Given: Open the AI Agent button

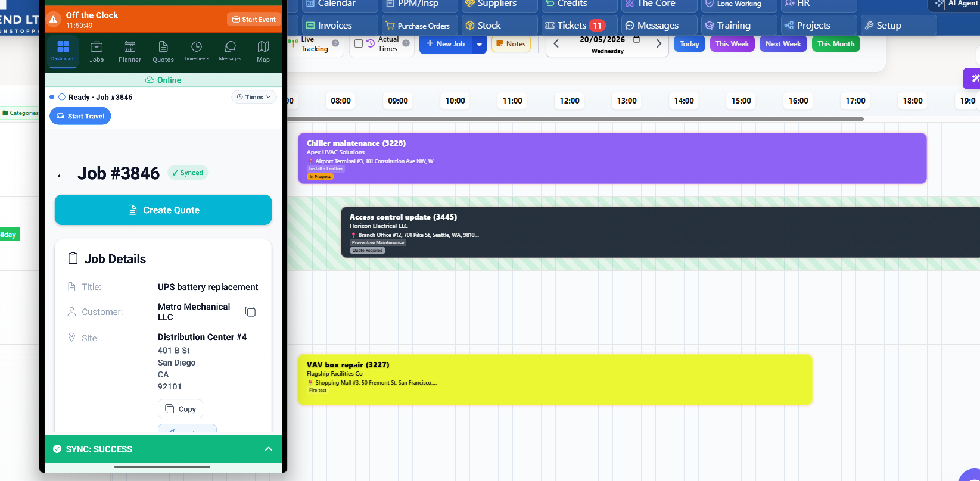Looking at the screenshot, I should point(954,4).
